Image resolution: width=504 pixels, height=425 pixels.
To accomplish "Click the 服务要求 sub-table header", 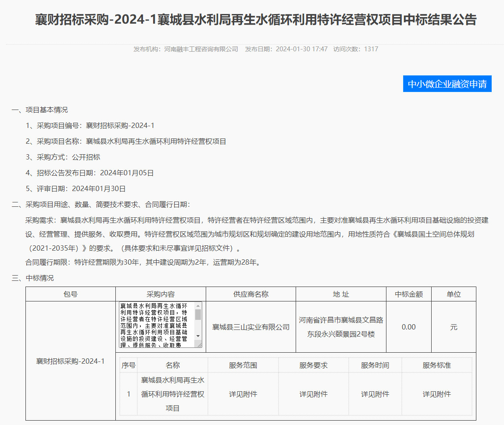I will 313,365.
